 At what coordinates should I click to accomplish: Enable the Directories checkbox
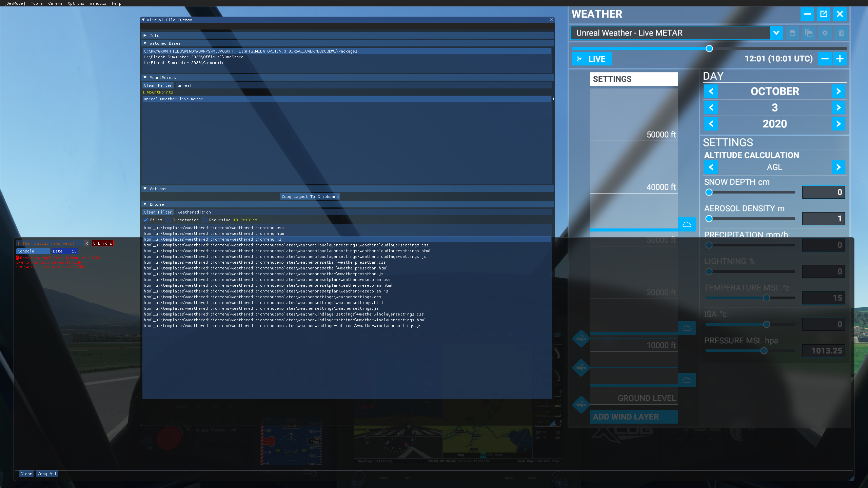coord(168,220)
